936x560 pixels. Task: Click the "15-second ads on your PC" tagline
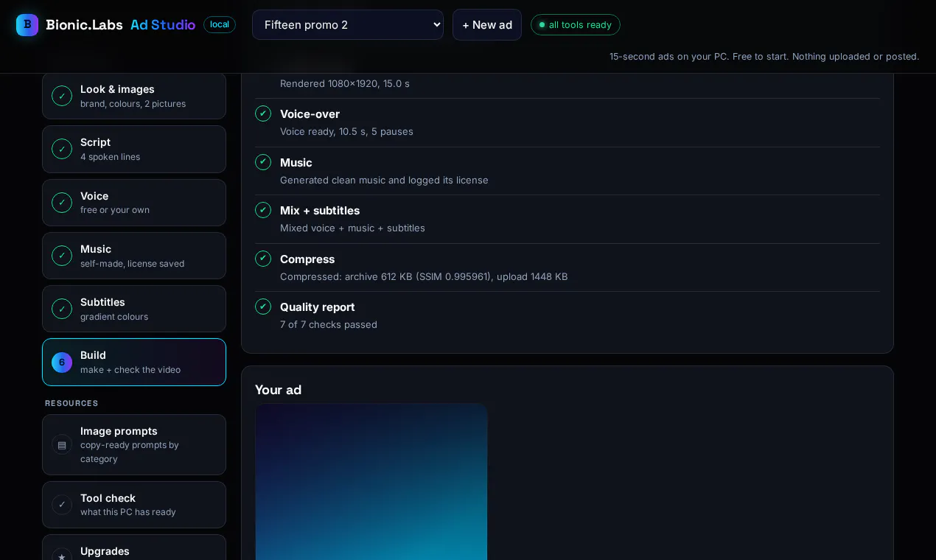click(764, 56)
